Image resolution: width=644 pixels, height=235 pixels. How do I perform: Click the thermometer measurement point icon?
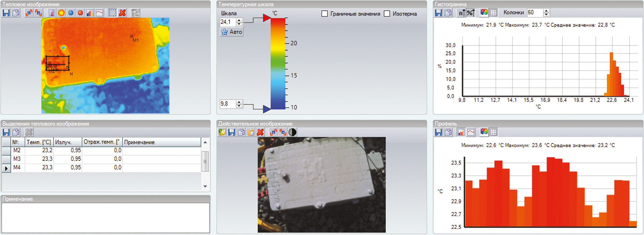click(52, 13)
